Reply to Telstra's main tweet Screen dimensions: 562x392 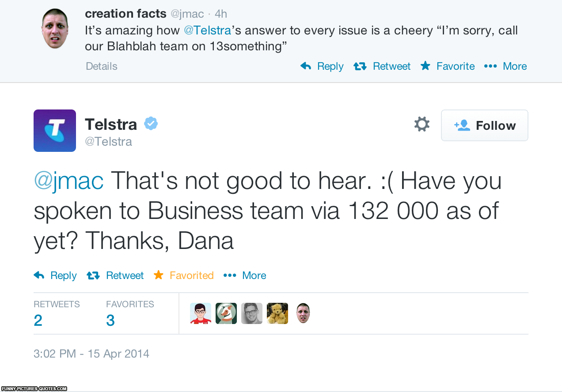coord(55,275)
